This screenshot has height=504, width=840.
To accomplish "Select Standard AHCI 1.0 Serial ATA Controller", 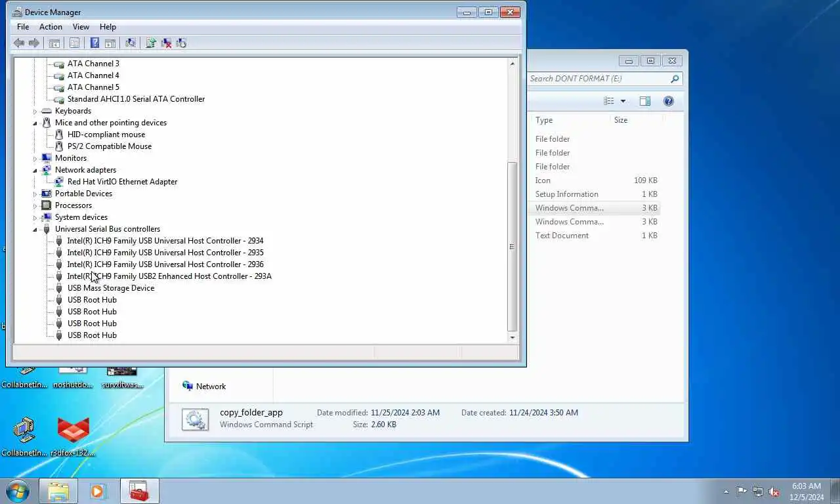I will pyautogui.click(x=136, y=99).
